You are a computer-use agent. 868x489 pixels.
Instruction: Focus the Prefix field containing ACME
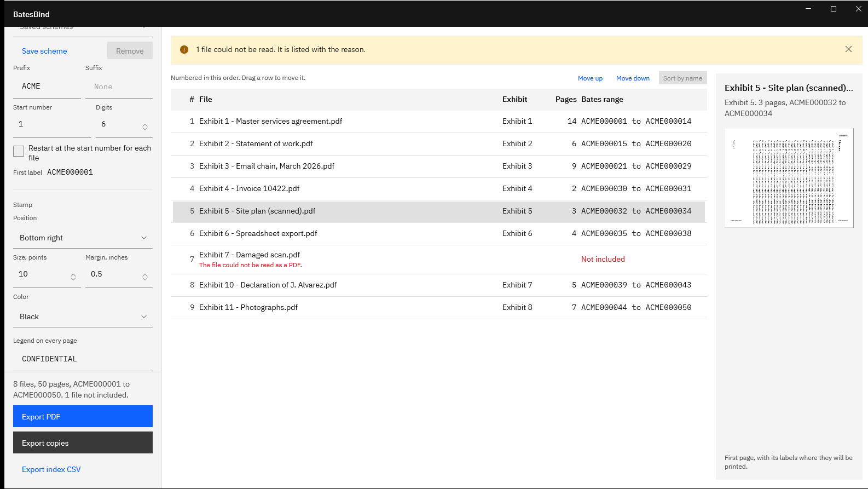click(47, 87)
